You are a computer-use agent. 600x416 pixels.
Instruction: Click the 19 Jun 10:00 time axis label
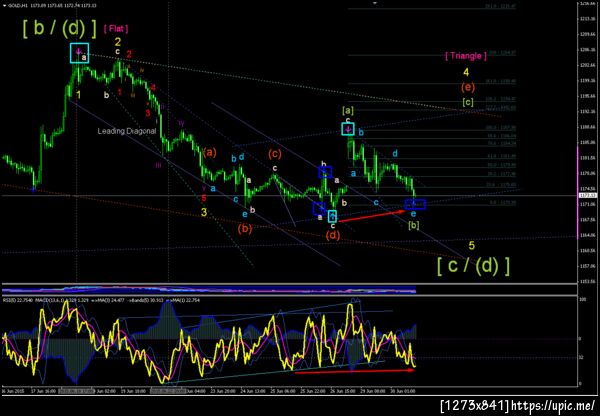tap(132, 392)
